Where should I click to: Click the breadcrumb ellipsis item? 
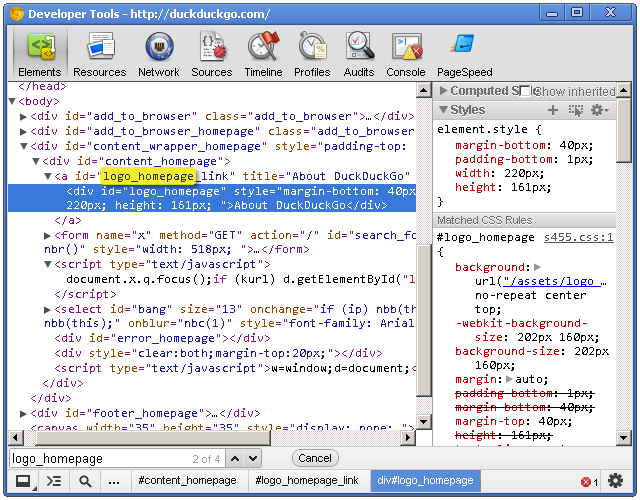[x=114, y=482]
